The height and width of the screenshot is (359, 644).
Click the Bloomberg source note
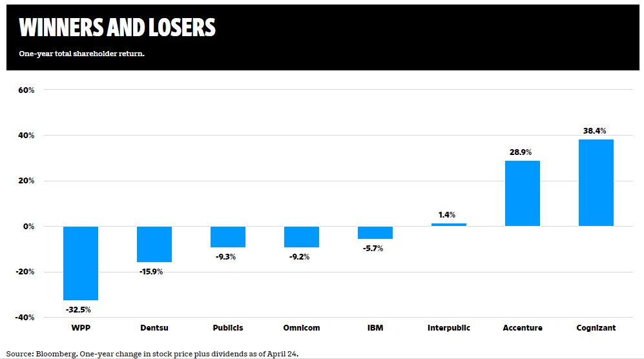click(x=153, y=353)
